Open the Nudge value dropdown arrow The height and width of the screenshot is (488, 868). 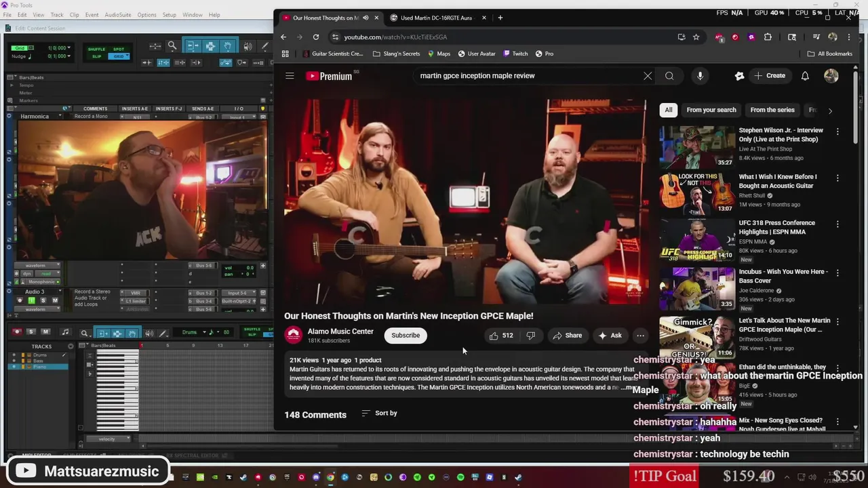pyautogui.click(x=70, y=56)
